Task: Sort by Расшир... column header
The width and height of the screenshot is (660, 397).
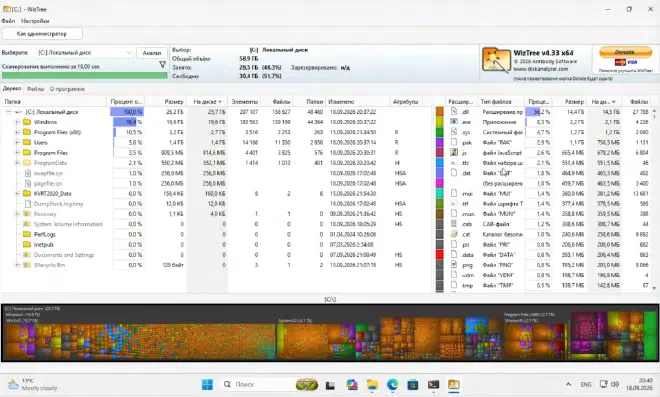Action: coord(460,101)
